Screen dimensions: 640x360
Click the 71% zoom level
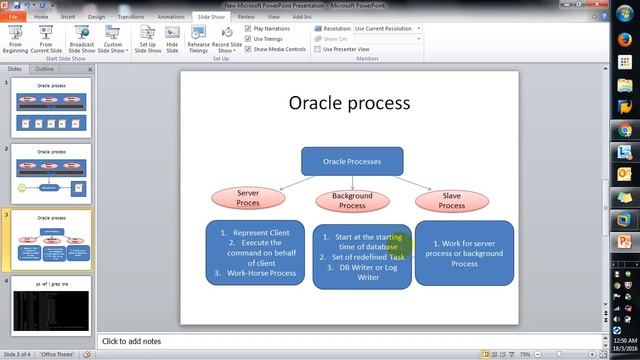tap(525, 354)
